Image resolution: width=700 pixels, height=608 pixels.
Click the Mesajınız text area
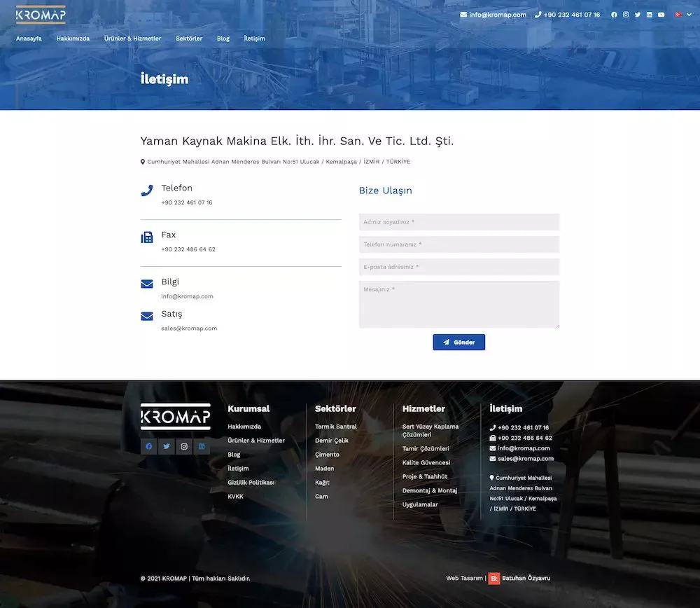pos(459,304)
